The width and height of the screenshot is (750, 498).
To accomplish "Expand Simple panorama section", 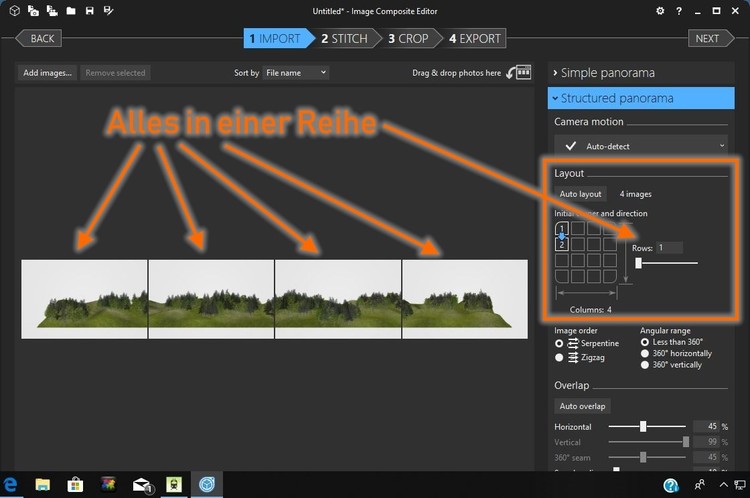I will point(640,73).
